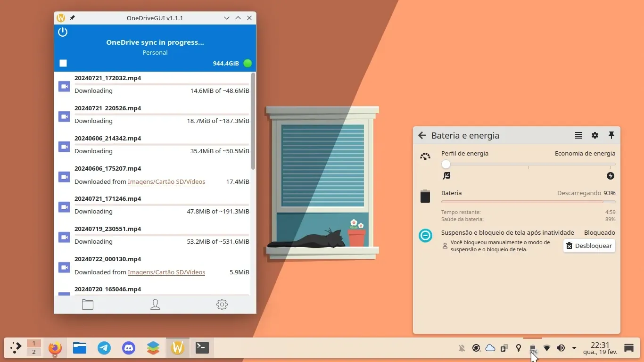The height and width of the screenshot is (362, 644).
Task: Open the battery panel hamburger menu
Action: point(578,135)
